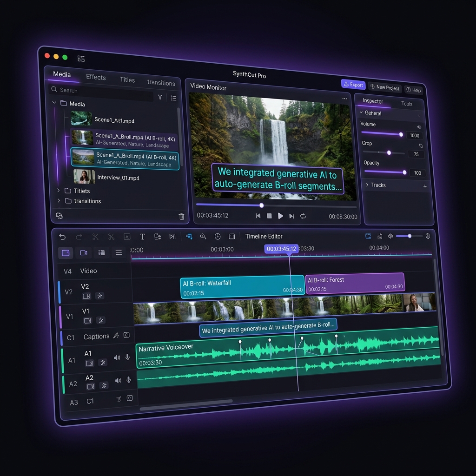476x476 pixels.
Task: Click the Export button
Action: coord(353,85)
